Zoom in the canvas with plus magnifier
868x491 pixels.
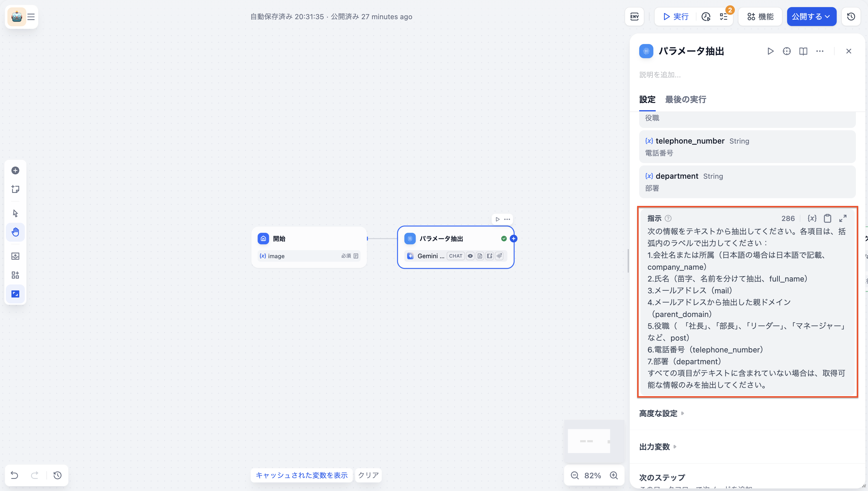614,475
